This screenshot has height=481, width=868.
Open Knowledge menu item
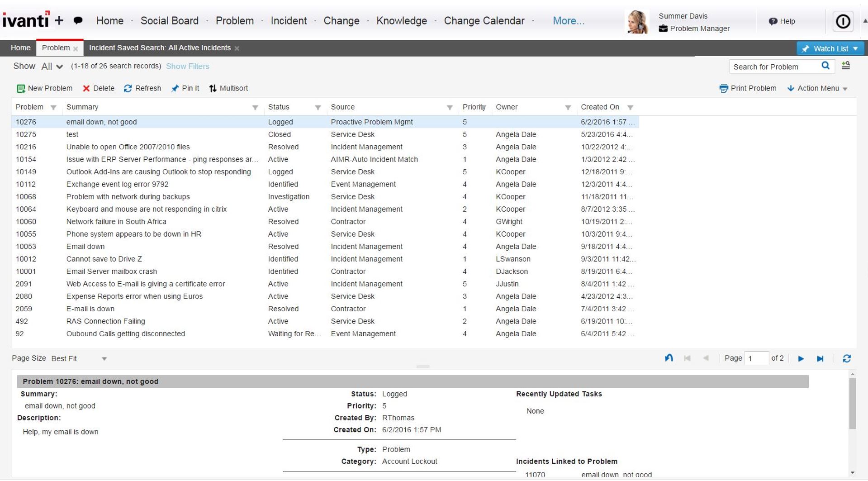pyautogui.click(x=402, y=21)
